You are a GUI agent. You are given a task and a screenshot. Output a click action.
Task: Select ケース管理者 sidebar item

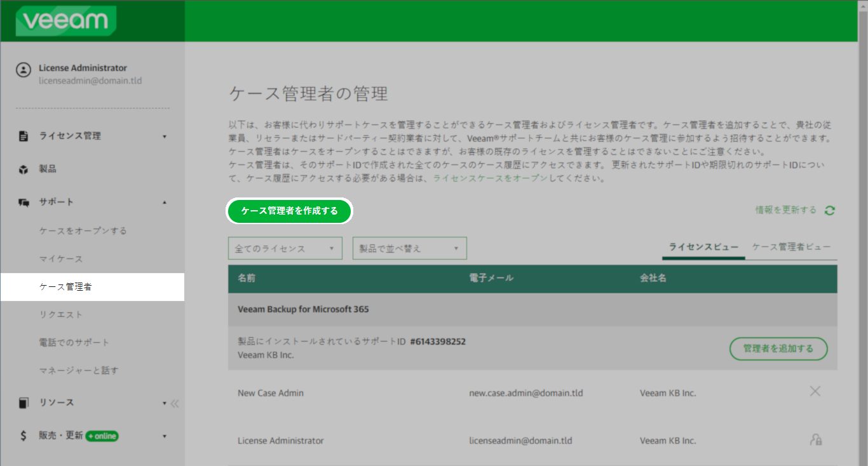point(92,287)
